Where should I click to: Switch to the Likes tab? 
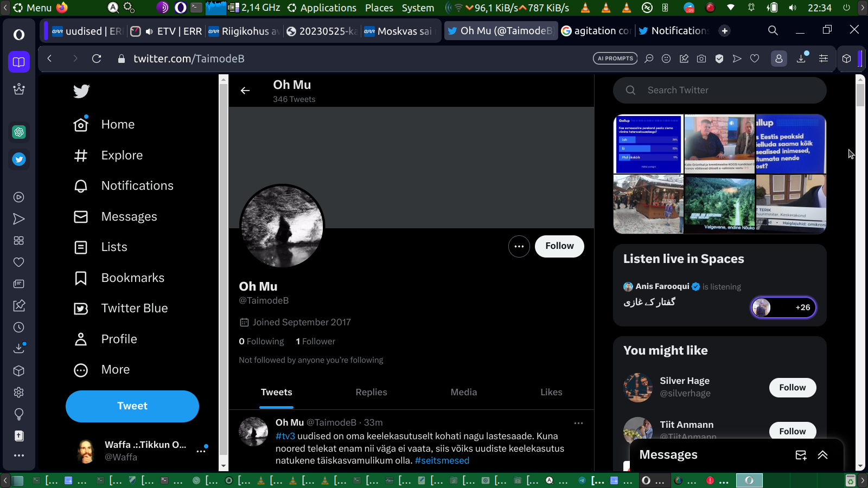coord(551,392)
